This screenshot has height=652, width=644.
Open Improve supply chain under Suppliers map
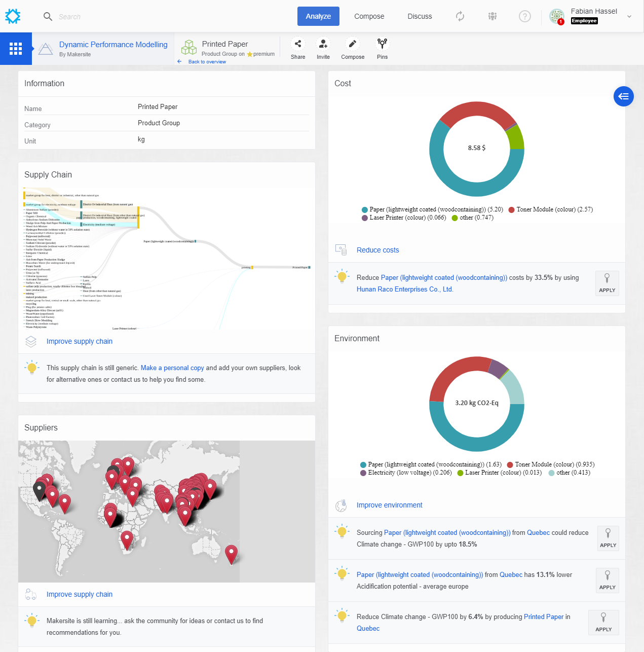80,594
